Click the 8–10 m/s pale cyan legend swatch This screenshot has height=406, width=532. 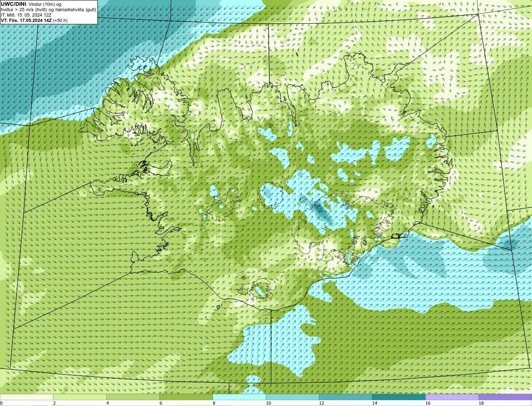(239, 397)
